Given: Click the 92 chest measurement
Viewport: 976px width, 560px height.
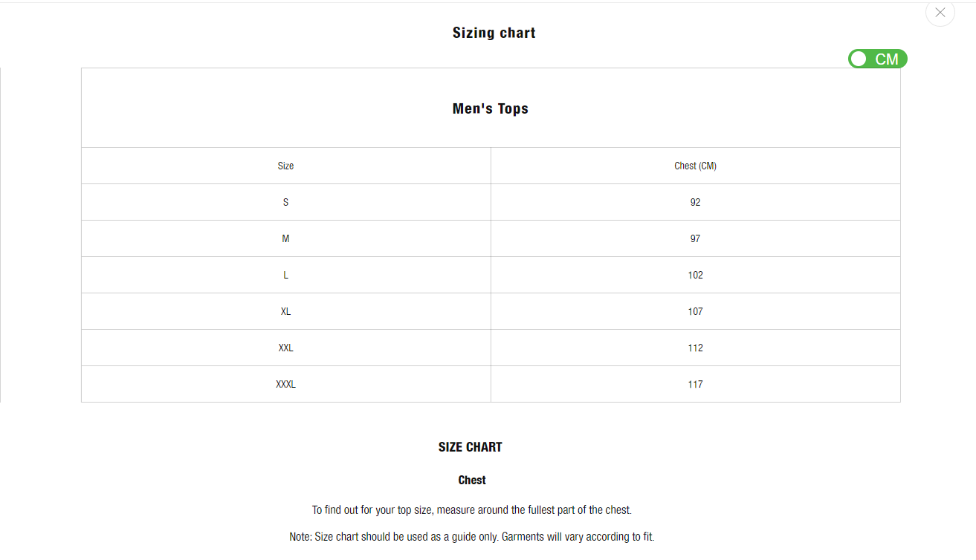Looking at the screenshot, I should coord(695,202).
